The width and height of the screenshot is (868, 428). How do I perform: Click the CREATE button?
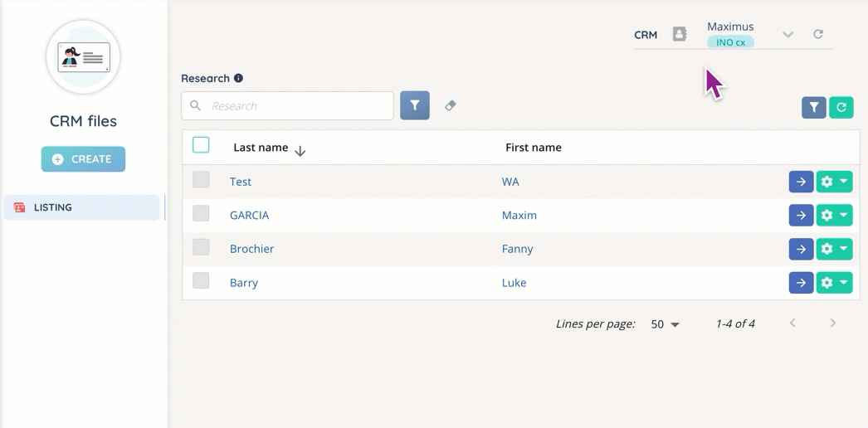click(83, 159)
